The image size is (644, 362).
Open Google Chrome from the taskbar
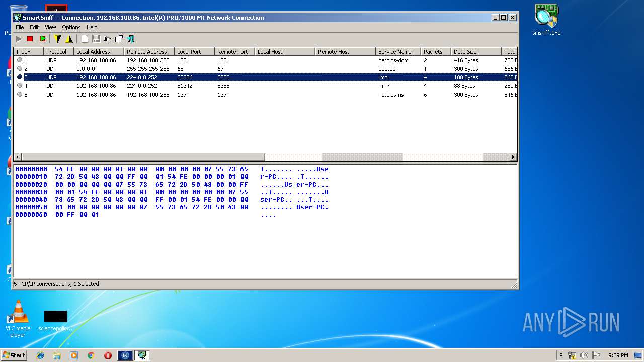click(x=91, y=355)
